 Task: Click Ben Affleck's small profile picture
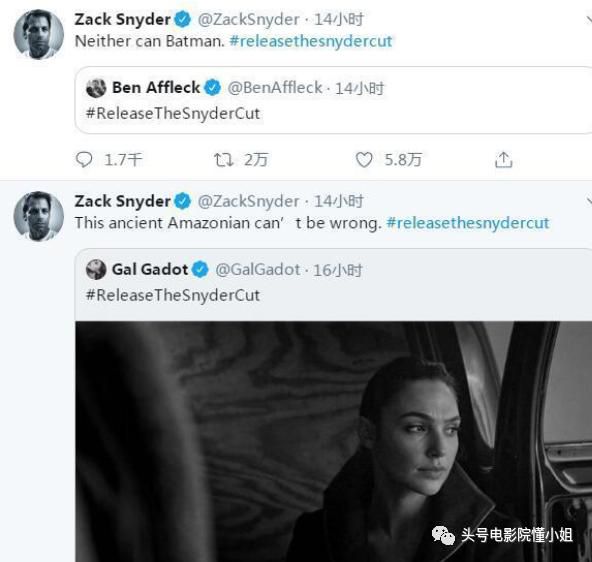(96, 88)
